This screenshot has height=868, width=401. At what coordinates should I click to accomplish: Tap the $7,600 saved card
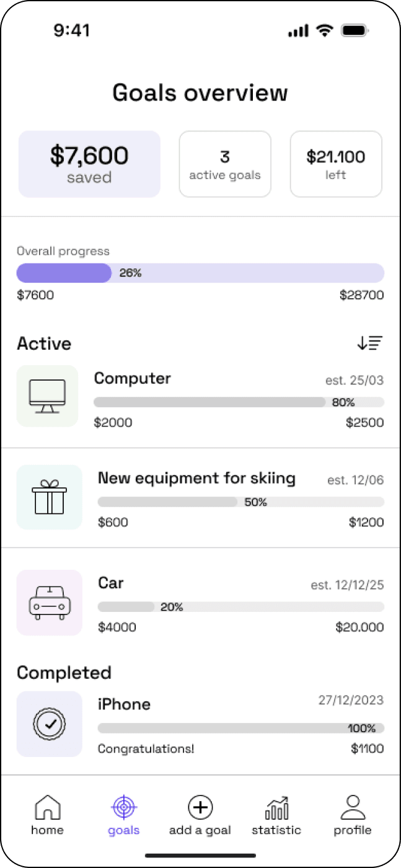(89, 164)
